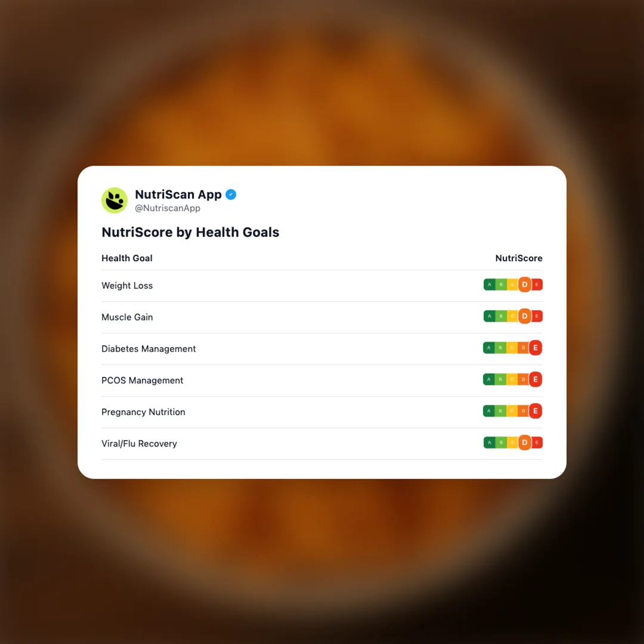This screenshot has height=644, width=644.
Task: Select the Health Goal column header
Action: (127, 258)
